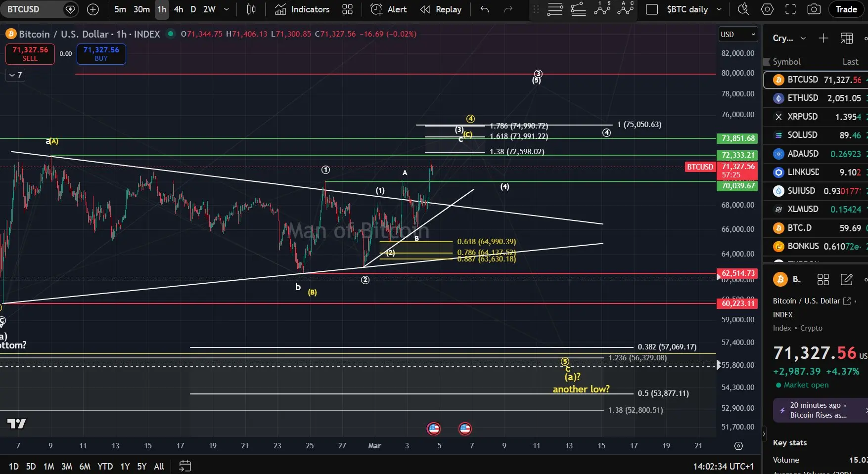Switch chart to 30m timeframe
The image size is (868, 474).
tap(141, 9)
